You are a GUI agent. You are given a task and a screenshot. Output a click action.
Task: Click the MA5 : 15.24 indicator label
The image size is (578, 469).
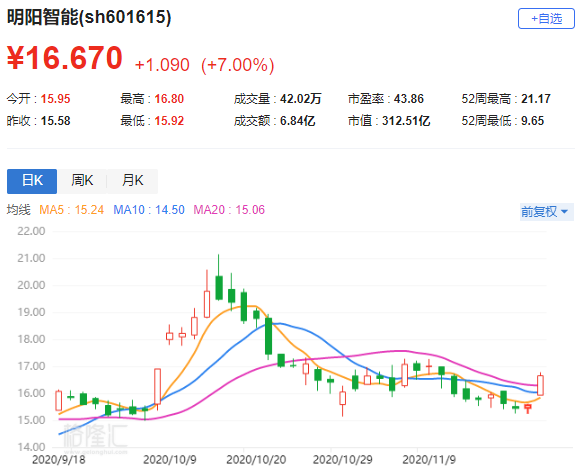point(72,210)
